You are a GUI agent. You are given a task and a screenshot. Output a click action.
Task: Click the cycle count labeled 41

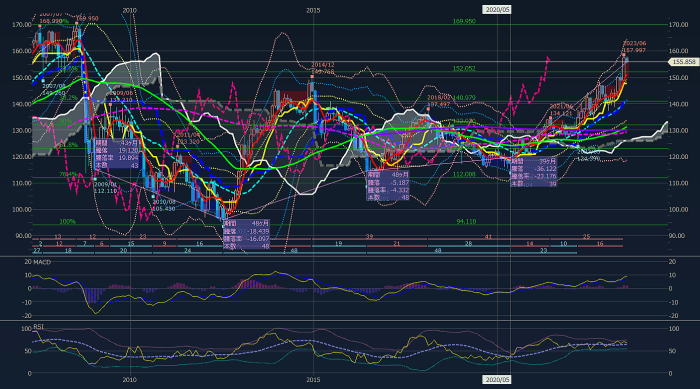click(488, 237)
